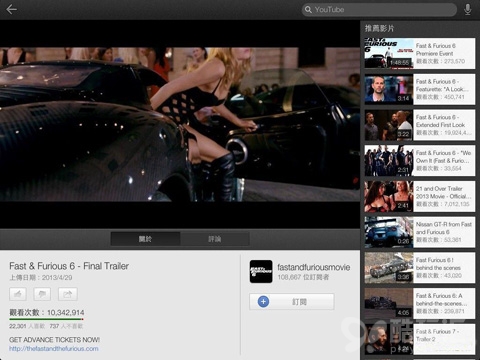
Task: Click title Fast & Furious 6 - Final Trailer
Action: pos(69,266)
